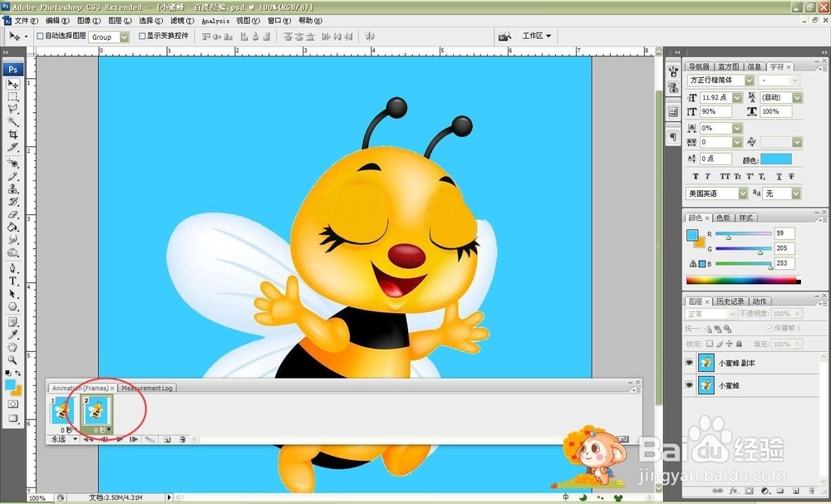831x504 pixels.
Task: Enable the 自动选择图层 checkbox
Action: click(x=40, y=37)
